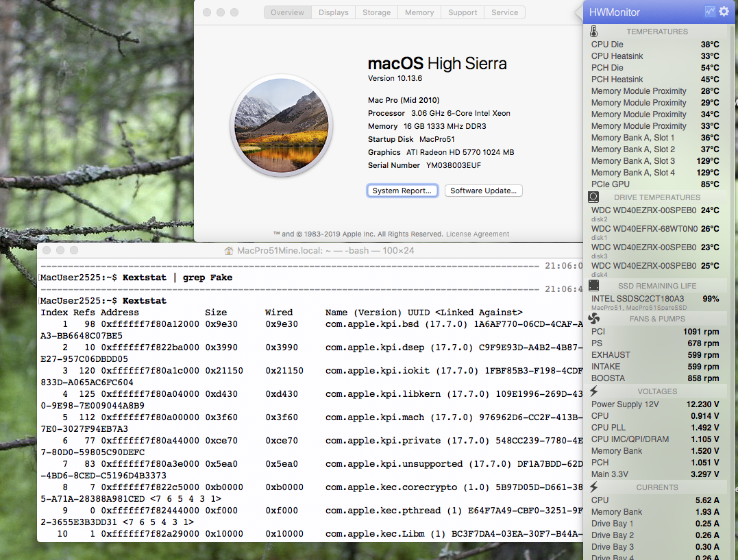The height and width of the screenshot is (560, 738).
Task: Select the Drive Bay 3 current row
Action: [655, 547]
